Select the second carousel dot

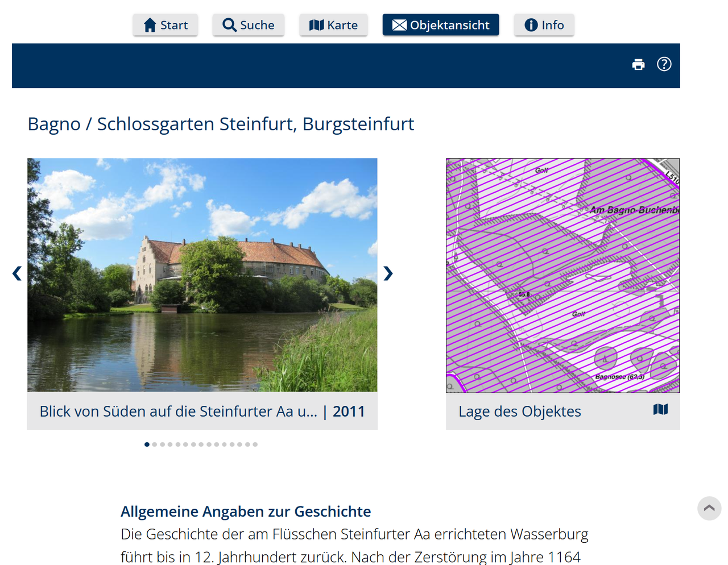(155, 444)
